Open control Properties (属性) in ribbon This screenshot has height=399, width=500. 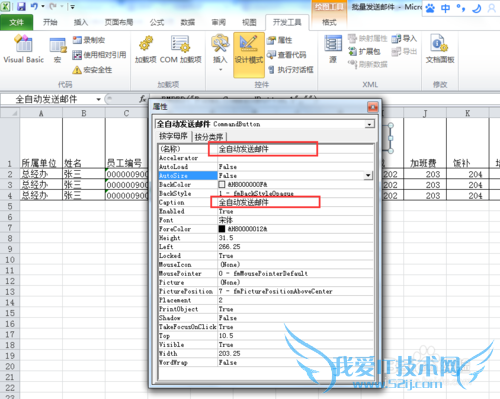(280, 40)
